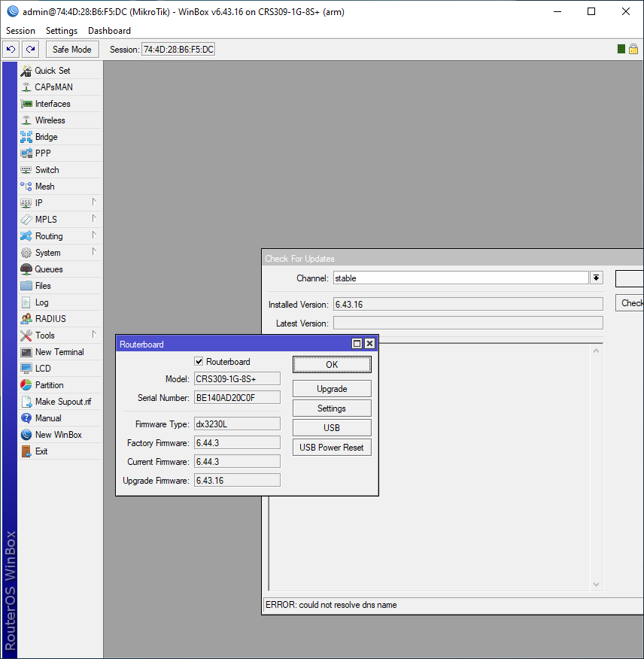Click the Upgrade button
The image size is (644, 659).
coord(332,389)
